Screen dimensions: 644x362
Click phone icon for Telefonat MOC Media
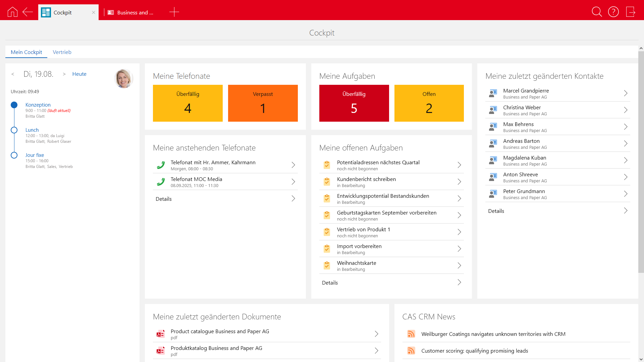click(x=161, y=182)
